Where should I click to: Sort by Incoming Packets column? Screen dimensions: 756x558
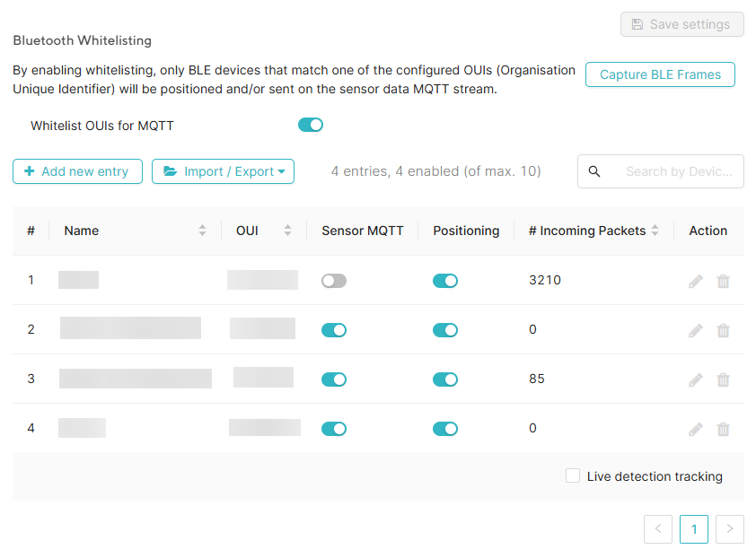coord(655,231)
